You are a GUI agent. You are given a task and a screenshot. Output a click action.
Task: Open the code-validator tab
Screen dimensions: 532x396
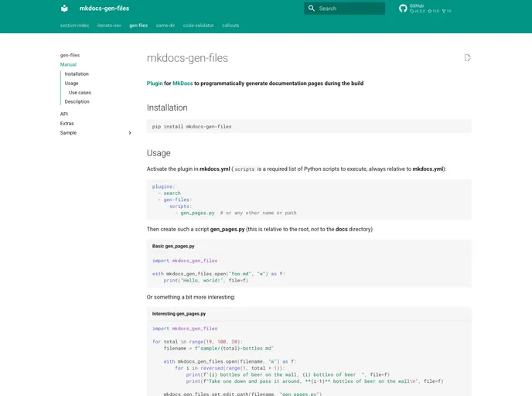click(x=199, y=26)
